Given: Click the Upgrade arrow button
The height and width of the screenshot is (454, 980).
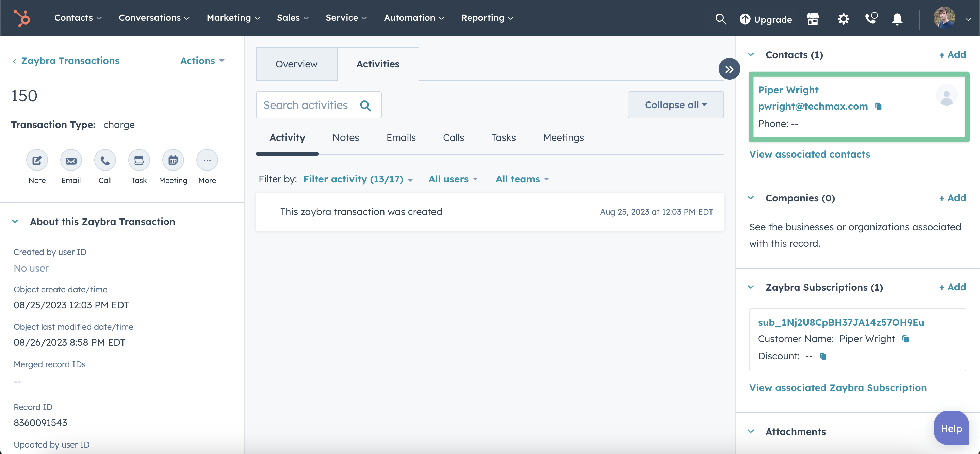Looking at the screenshot, I should tap(765, 19).
